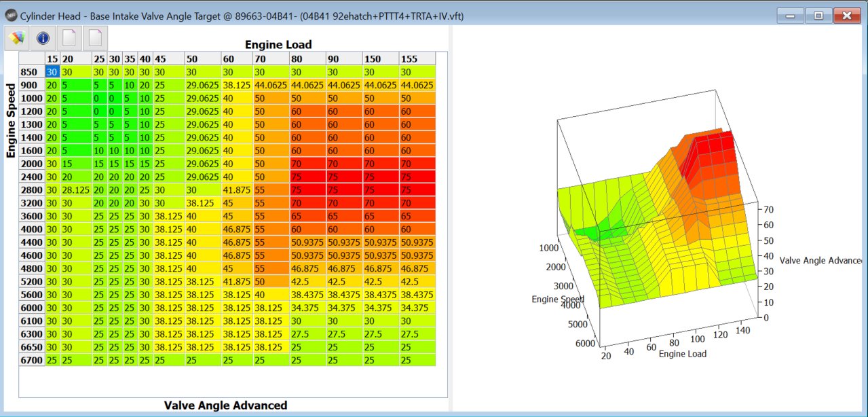Click the 41.875 cell in row 2800
868x417 pixels.
click(x=238, y=189)
